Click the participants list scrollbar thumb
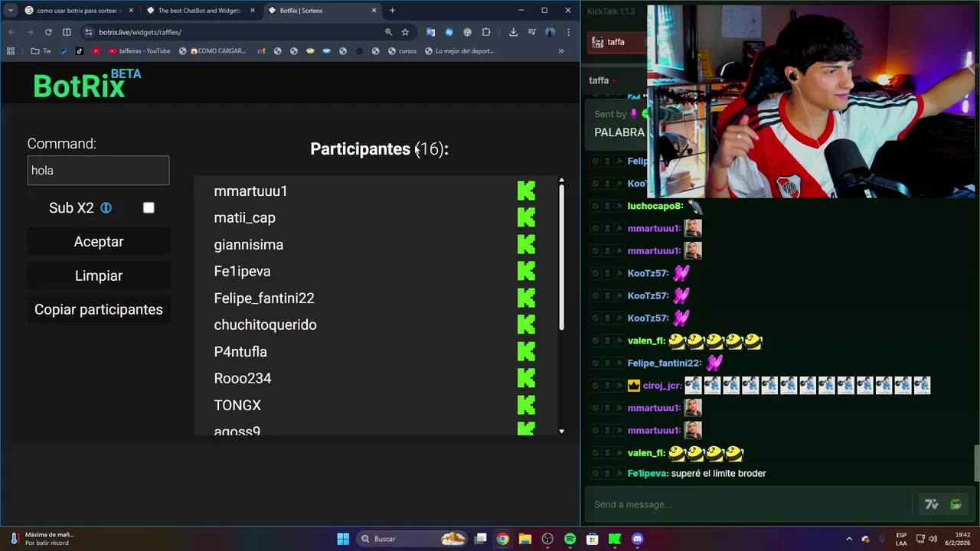980x551 pixels. [x=561, y=256]
